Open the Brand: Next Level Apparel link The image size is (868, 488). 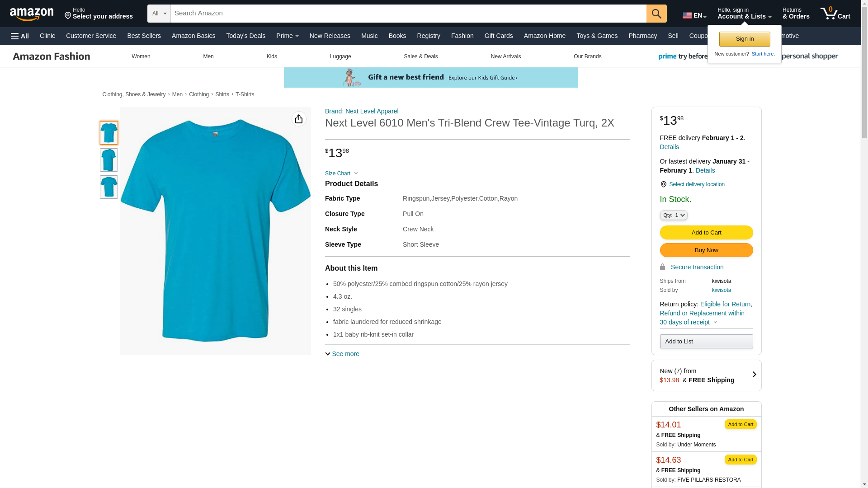pos(361,111)
